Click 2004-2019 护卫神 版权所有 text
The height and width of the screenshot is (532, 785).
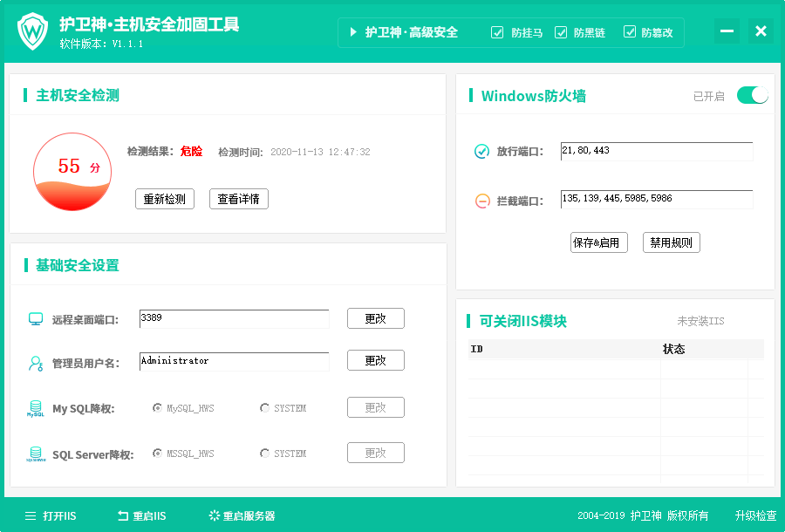[x=643, y=515]
